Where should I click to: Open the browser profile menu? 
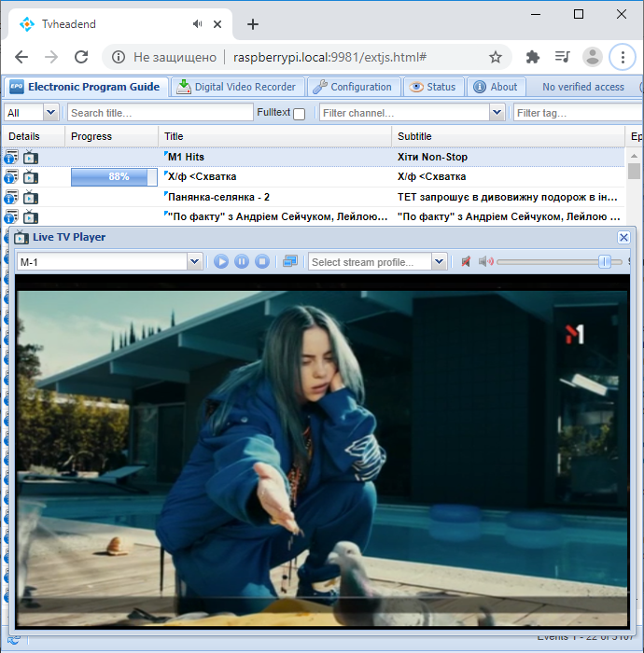click(593, 57)
